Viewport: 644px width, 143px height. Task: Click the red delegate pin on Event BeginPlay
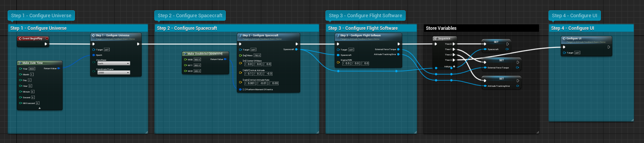[x=47, y=38]
